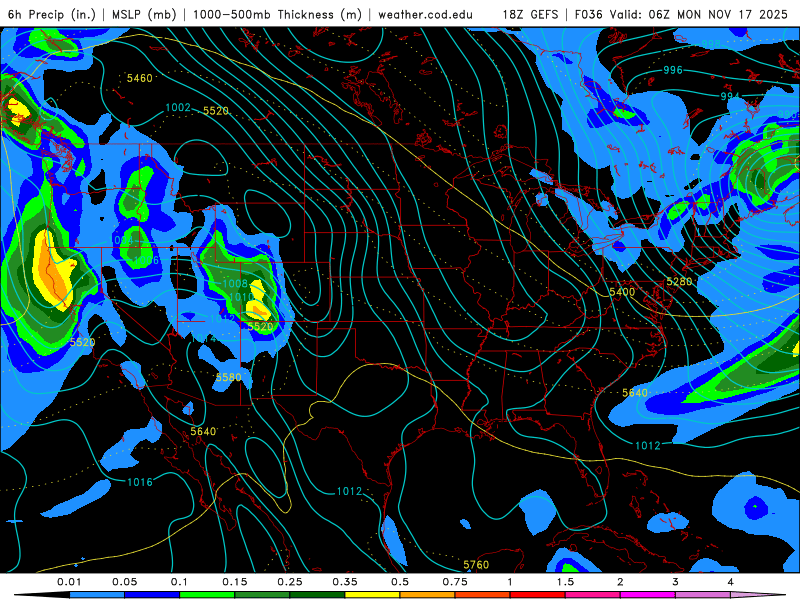Click the '6h Precip (in.)' title text
The height and width of the screenshot is (600, 800).
point(52,14)
